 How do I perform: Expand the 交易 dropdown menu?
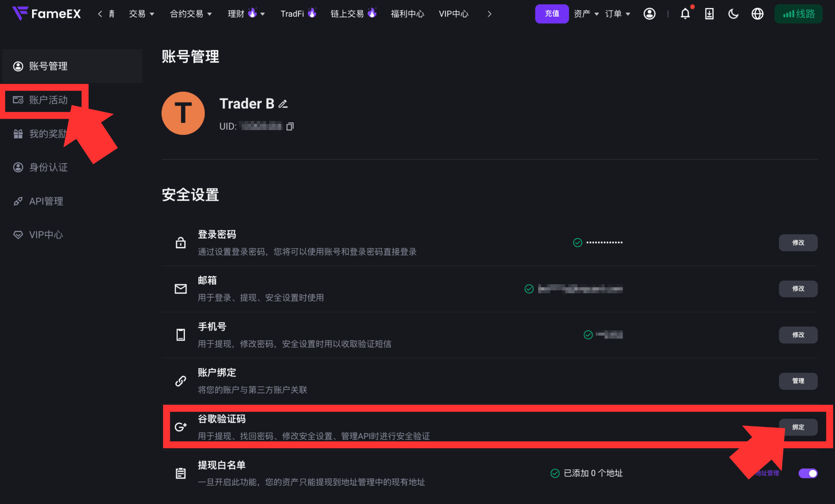click(x=141, y=14)
